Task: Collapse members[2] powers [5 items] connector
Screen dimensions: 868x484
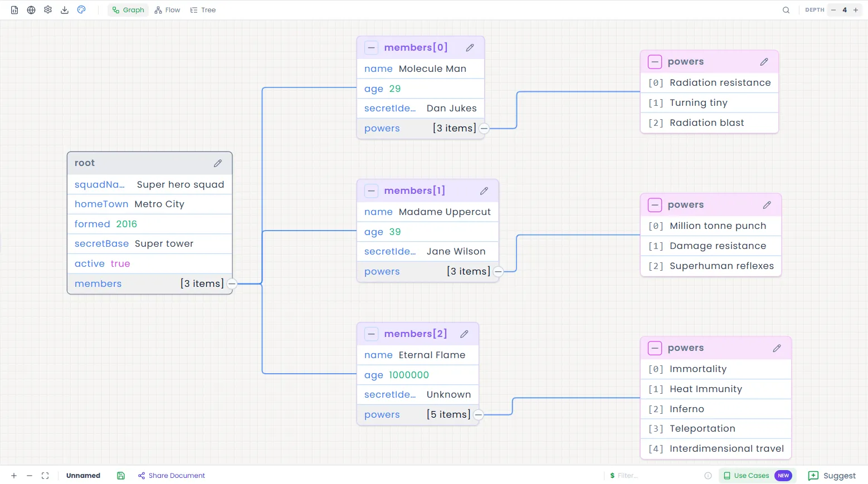Action: [479, 415]
